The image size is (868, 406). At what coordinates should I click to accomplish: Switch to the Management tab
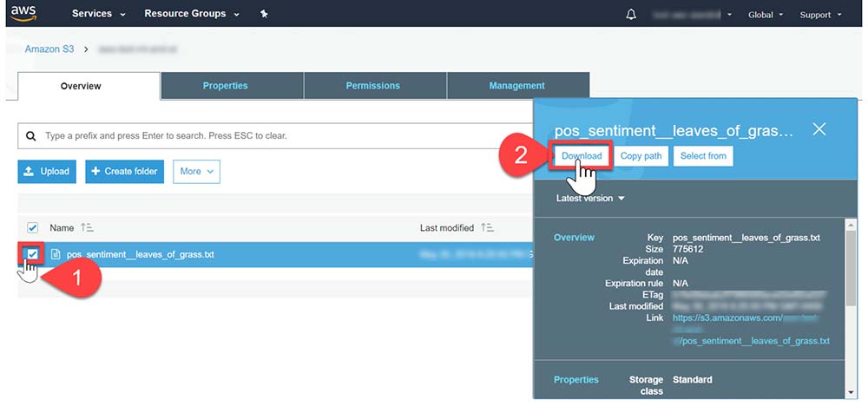[x=517, y=86]
